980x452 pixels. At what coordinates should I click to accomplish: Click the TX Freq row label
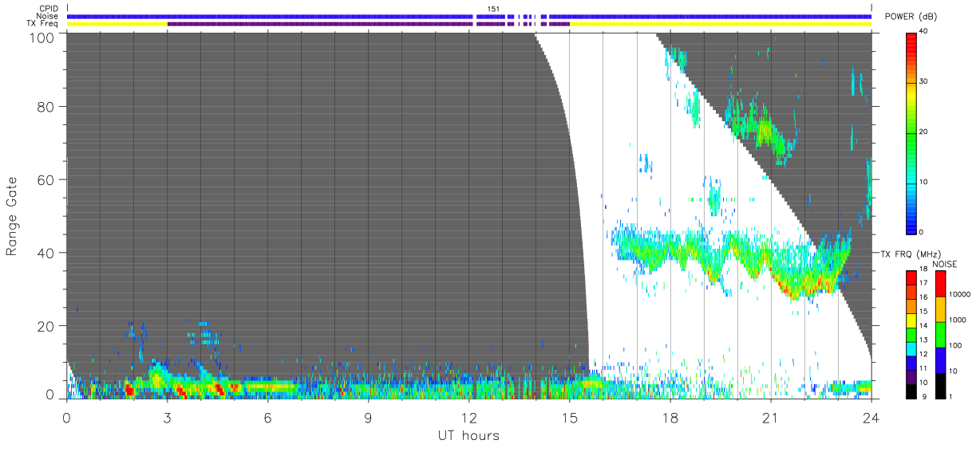[x=42, y=23]
